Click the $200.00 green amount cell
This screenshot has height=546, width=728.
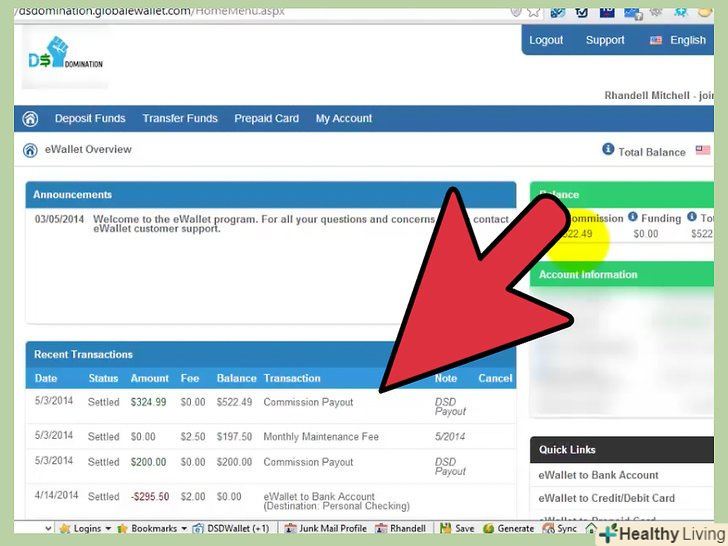(148, 462)
